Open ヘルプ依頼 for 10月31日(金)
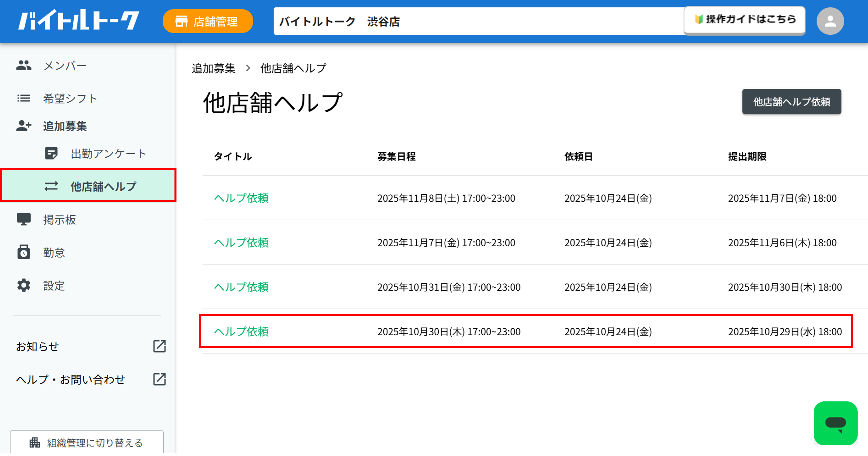This screenshot has width=868, height=456. (x=241, y=287)
